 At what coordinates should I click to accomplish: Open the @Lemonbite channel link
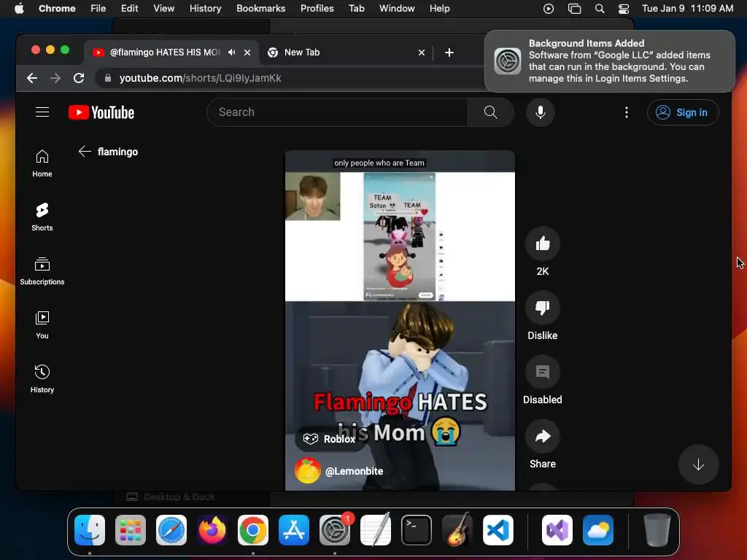pyautogui.click(x=354, y=471)
